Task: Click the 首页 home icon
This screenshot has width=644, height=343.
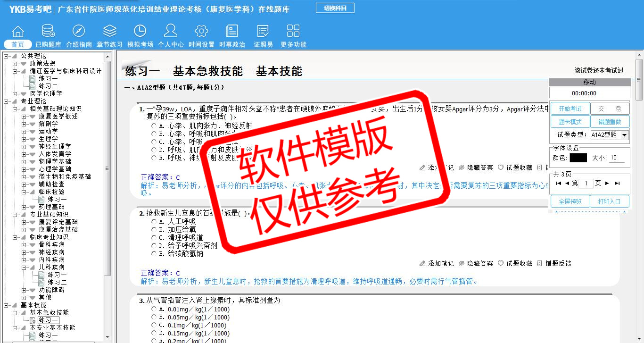Action: pyautogui.click(x=18, y=32)
